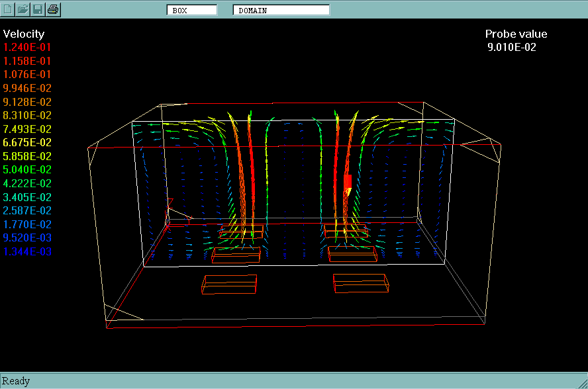This screenshot has width=588, height=389.
Task: Select the red probe marker in the flow
Action: [347, 181]
